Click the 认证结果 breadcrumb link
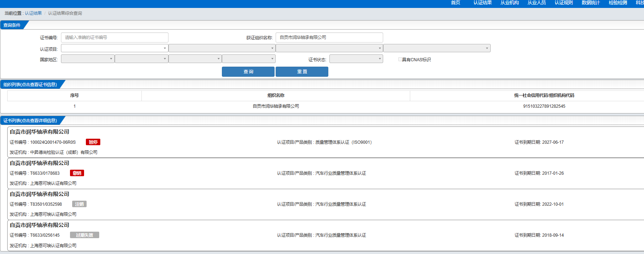The image size is (644, 254). tap(33, 13)
